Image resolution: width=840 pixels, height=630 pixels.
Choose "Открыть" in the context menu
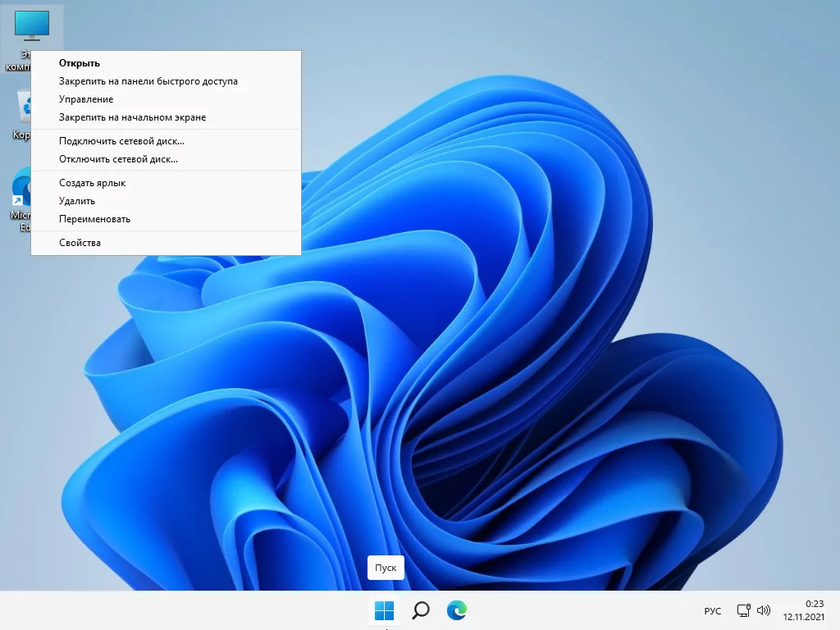coord(80,63)
